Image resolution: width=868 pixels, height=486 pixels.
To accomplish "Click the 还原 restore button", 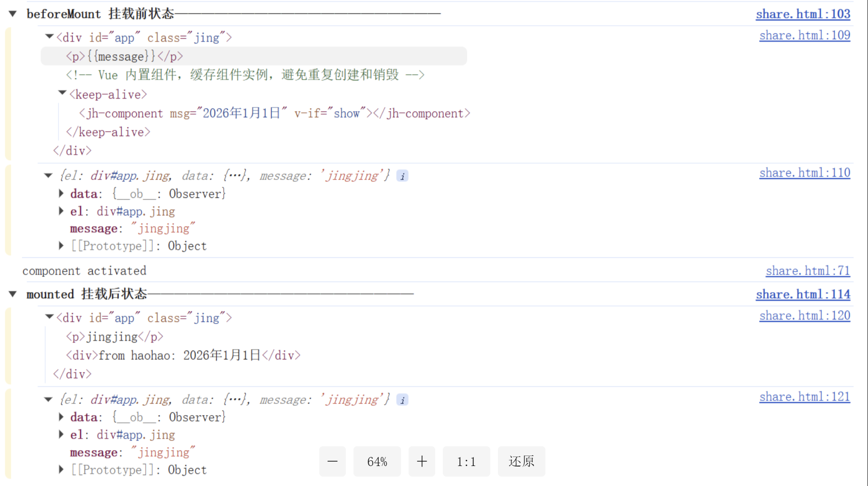I will [x=522, y=461].
